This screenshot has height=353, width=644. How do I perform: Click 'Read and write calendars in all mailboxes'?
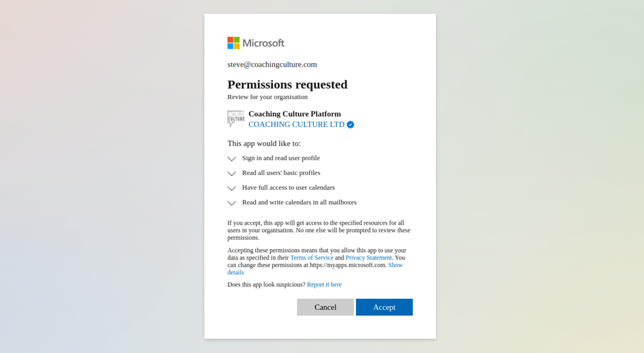[299, 203]
